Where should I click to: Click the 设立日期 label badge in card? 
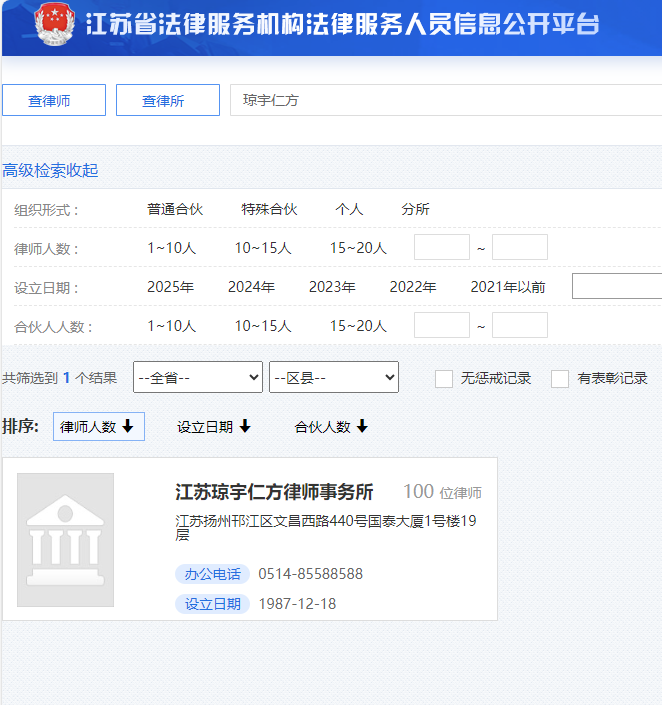[212, 604]
